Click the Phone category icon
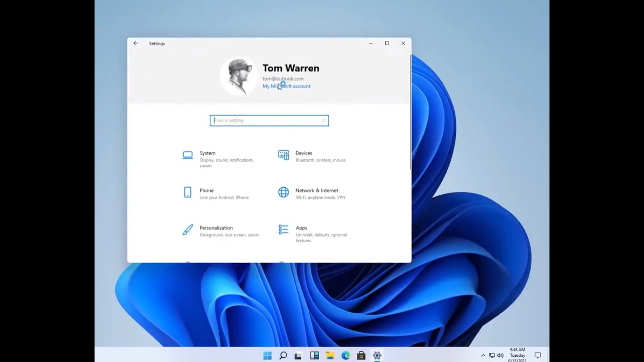The image size is (644, 362). coord(188,192)
